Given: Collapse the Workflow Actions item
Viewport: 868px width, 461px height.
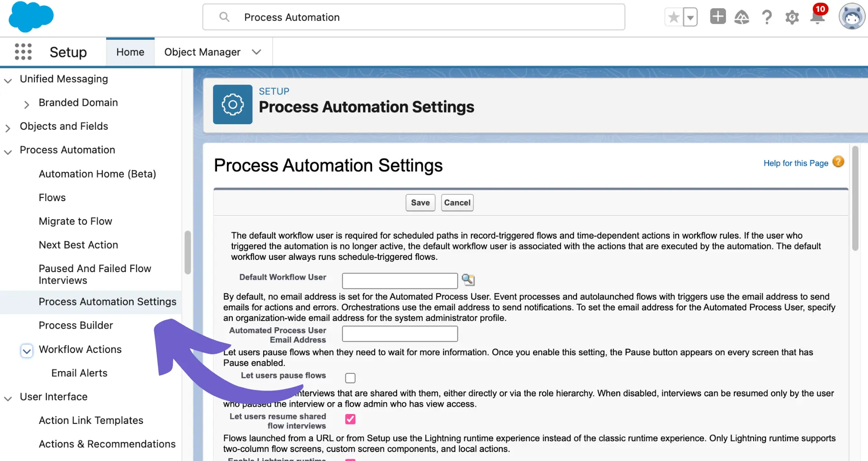Looking at the screenshot, I should pos(27,351).
